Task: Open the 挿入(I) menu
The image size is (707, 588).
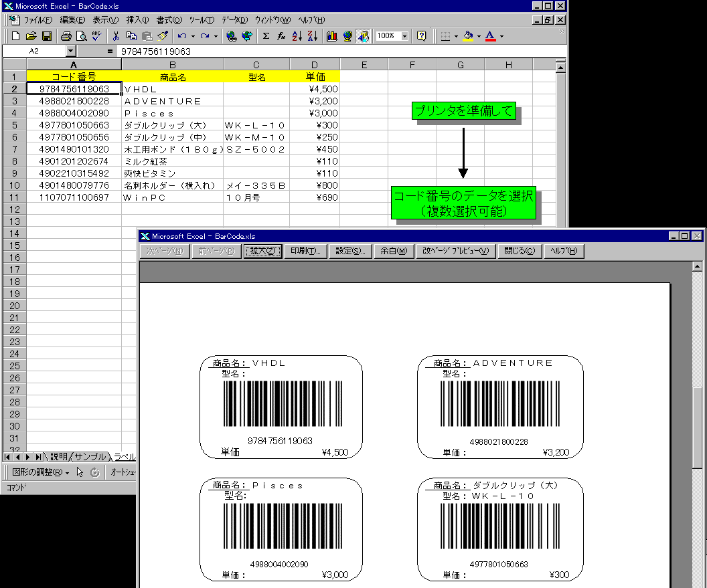Action: [x=138, y=20]
